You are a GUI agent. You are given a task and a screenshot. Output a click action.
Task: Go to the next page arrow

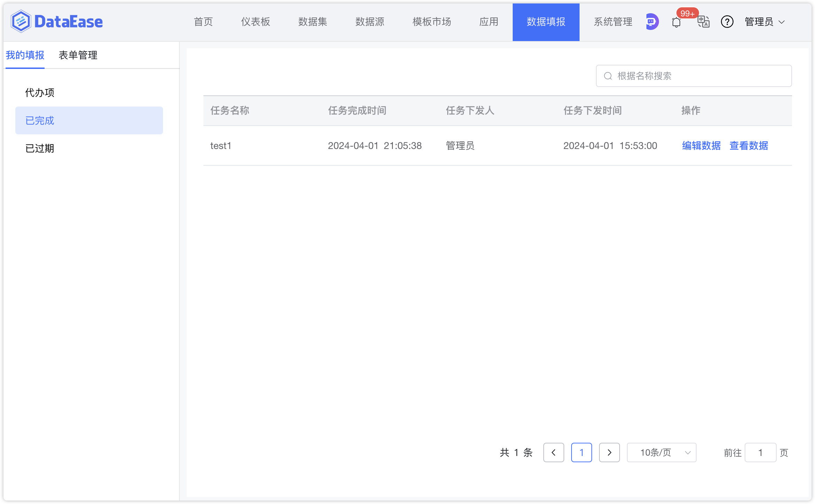[x=610, y=452]
